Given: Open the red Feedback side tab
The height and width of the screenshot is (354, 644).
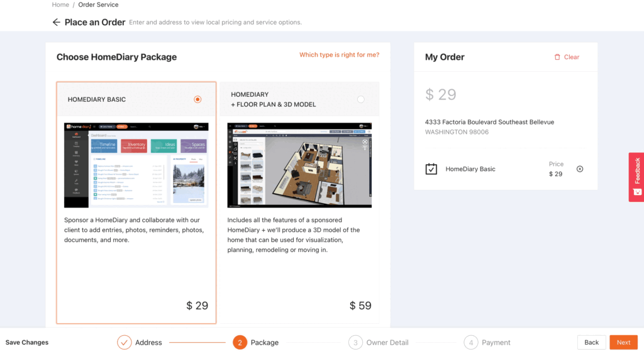Looking at the screenshot, I should [x=636, y=177].
